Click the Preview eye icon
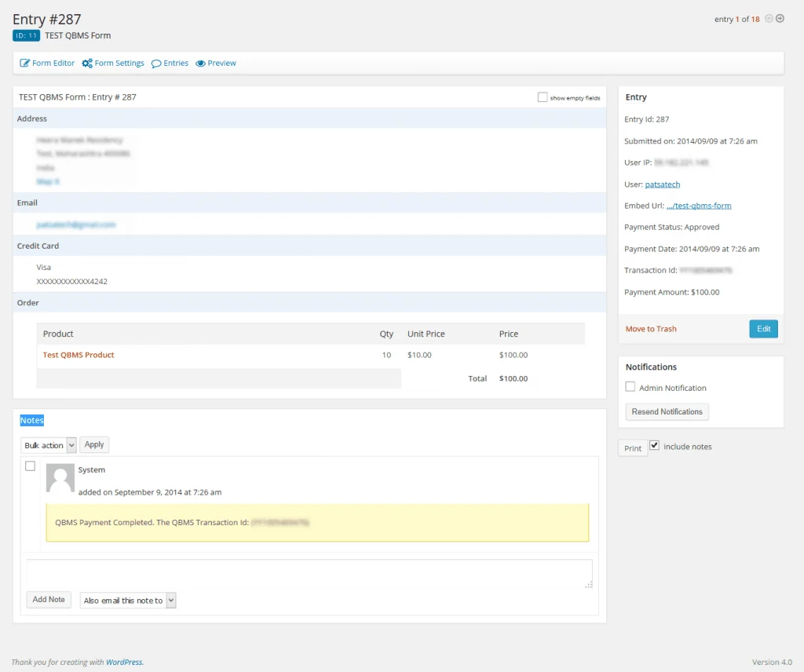 pyautogui.click(x=200, y=64)
